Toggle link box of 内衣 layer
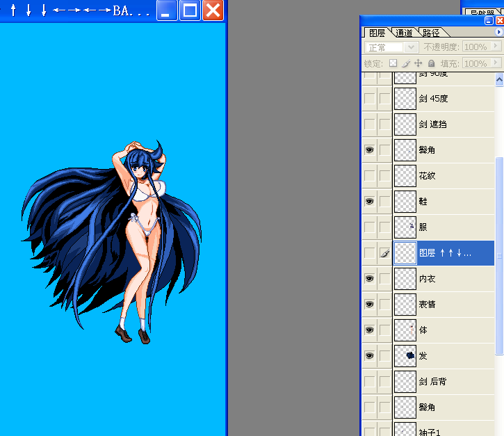The height and width of the screenshot is (436, 504). (x=385, y=279)
